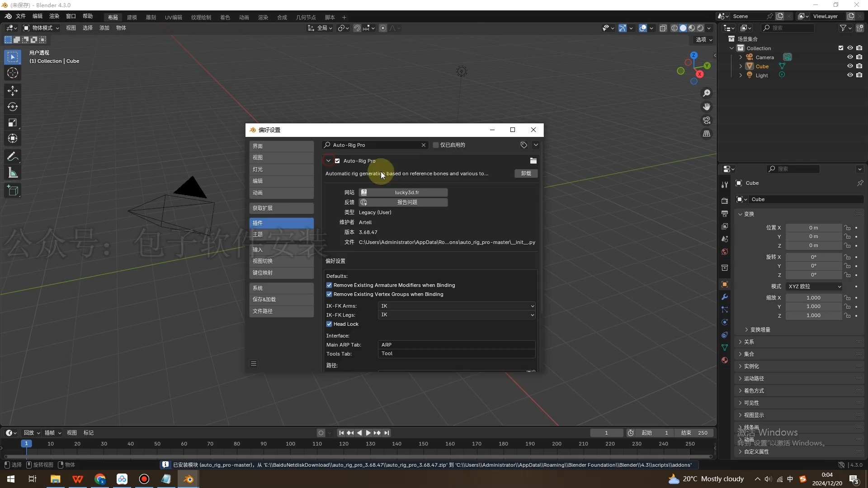This screenshot has width=868, height=488.
Task: Open Get Extensions section in preferences
Action: coord(281,208)
